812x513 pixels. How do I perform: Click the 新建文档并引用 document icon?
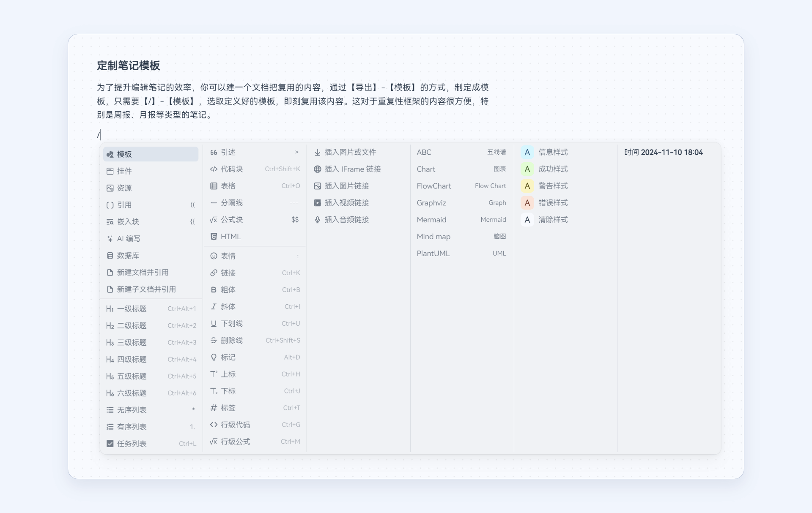coord(110,273)
